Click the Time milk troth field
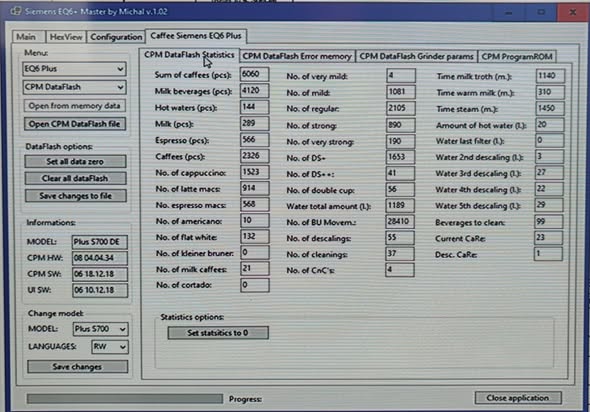 point(550,76)
